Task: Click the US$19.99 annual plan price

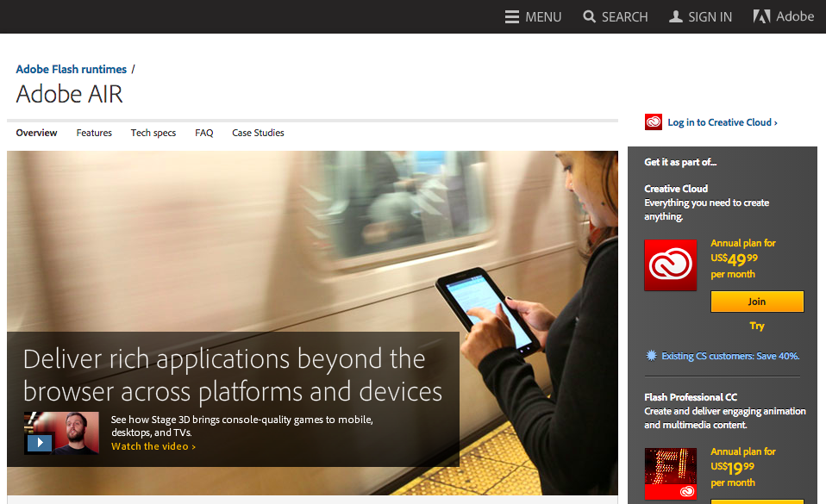Action: (x=732, y=468)
